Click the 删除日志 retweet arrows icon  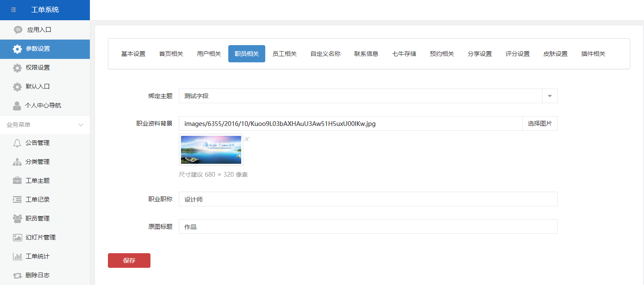[17, 275]
